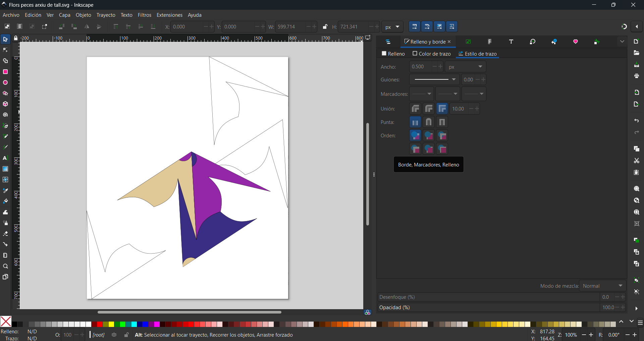The width and height of the screenshot is (644, 341).
Task: Toggle move patterns with objects
Action: [x=452, y=27]
